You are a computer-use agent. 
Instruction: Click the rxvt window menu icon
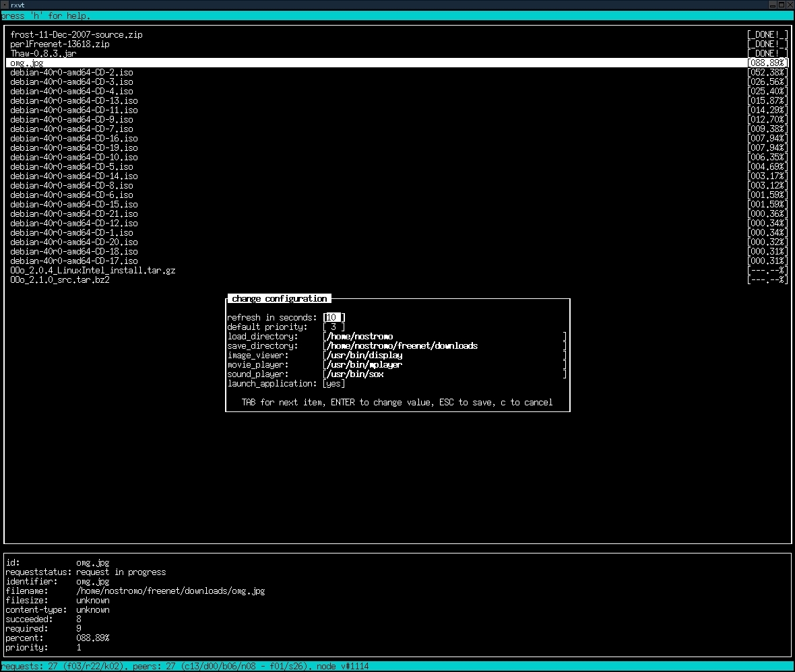point(4,5)
